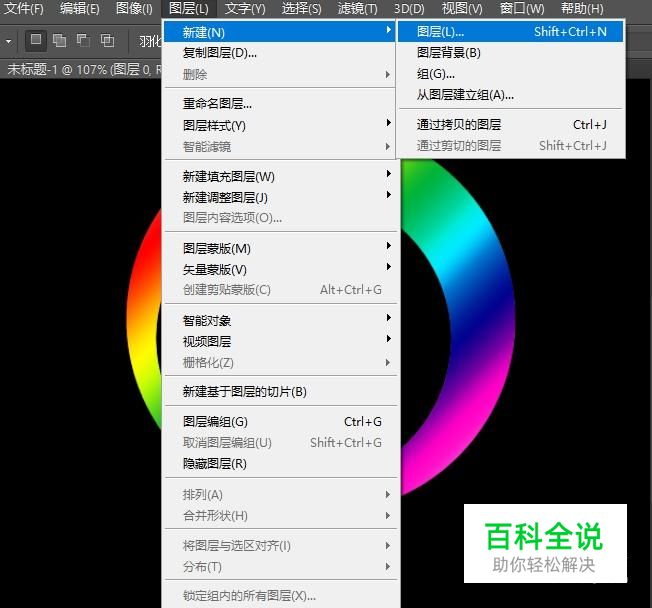Expand the 视频图层 submenu
The height and width of the screenshot is (608, 652).
pyautogui.click(x=279, y=341)
